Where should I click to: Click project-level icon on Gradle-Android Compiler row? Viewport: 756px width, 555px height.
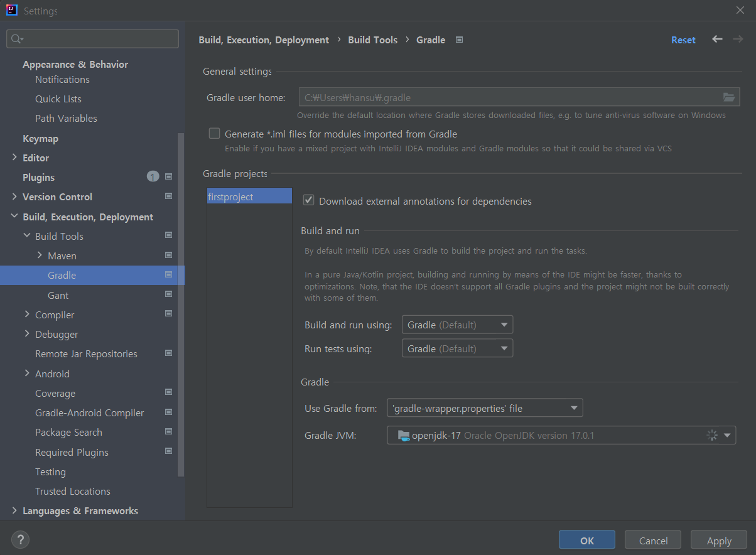tap(168, 412)
